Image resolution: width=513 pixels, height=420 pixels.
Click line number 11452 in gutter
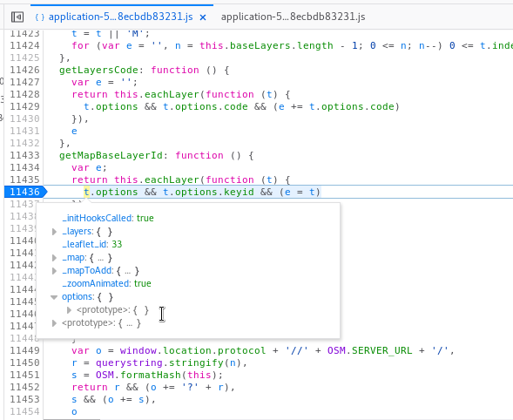pos(24,387)
